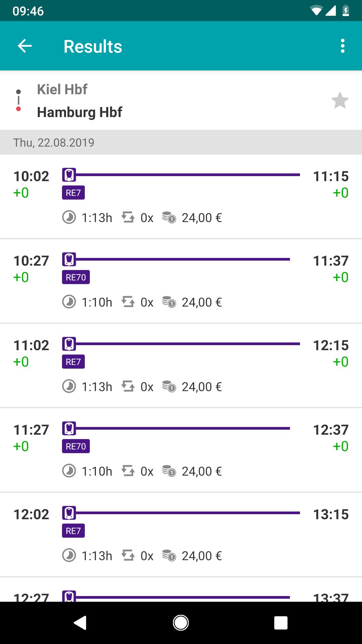Tap the coins price icon on 11:02 trip

(169, 387)
